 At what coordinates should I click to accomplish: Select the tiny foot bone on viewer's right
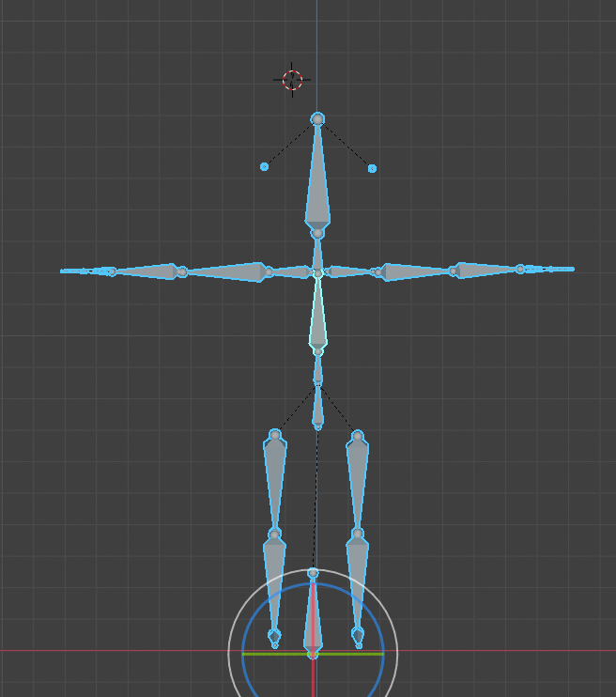(x=358, y=638)
